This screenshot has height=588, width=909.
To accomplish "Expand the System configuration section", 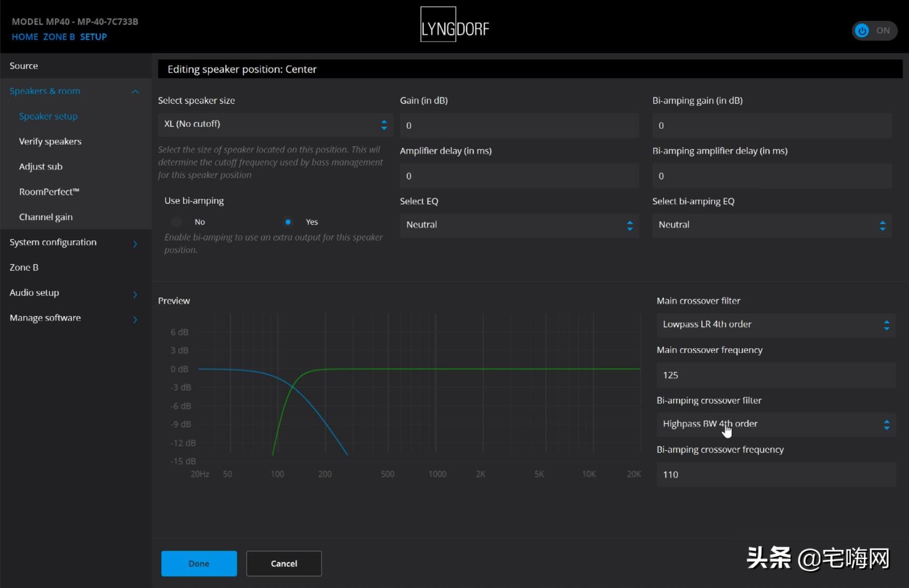I will pos(135,244).
